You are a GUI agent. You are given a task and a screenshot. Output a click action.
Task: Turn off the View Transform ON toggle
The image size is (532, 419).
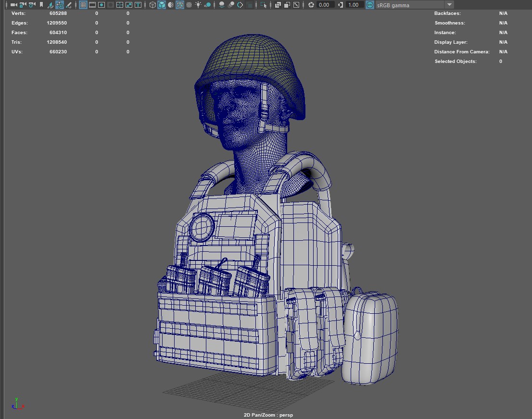[x=369, y=5]
